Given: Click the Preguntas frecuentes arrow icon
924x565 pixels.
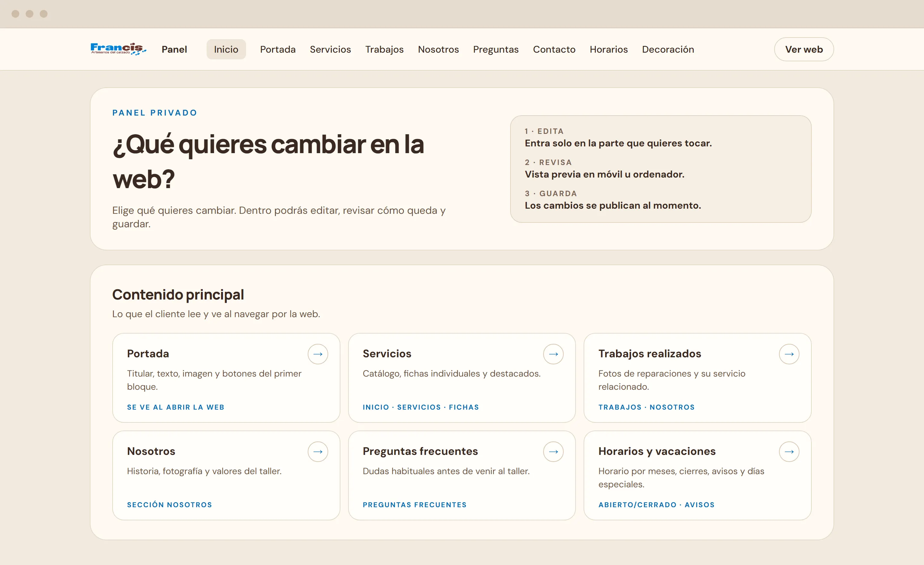Looking at the screenshot, I should [553, 451].
